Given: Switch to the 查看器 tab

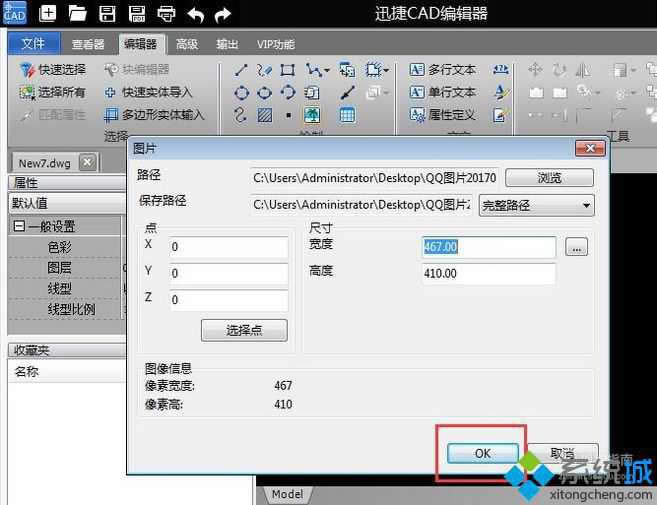Looking at the screenshot, I should [88, 44].
